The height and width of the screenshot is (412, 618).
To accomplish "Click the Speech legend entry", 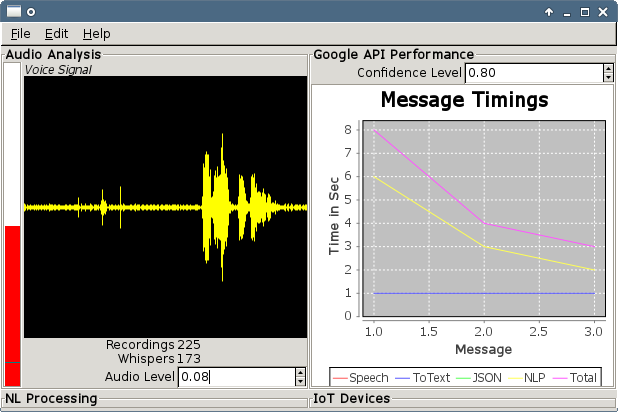I will point(361,378).
